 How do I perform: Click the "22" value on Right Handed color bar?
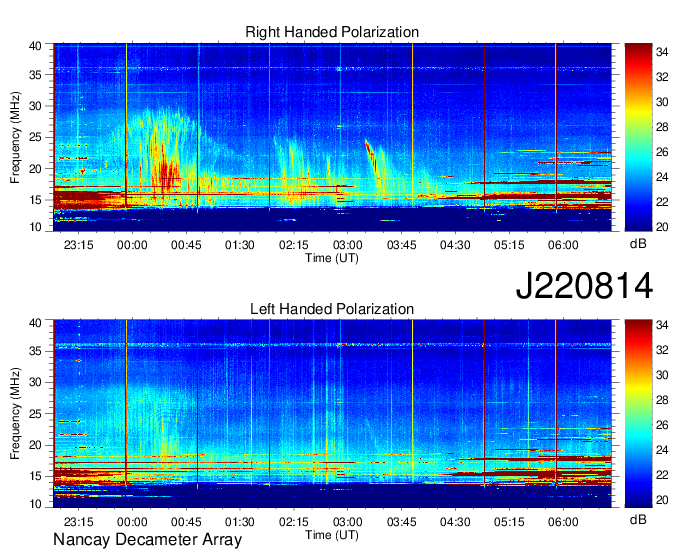[x=662, y=202]
